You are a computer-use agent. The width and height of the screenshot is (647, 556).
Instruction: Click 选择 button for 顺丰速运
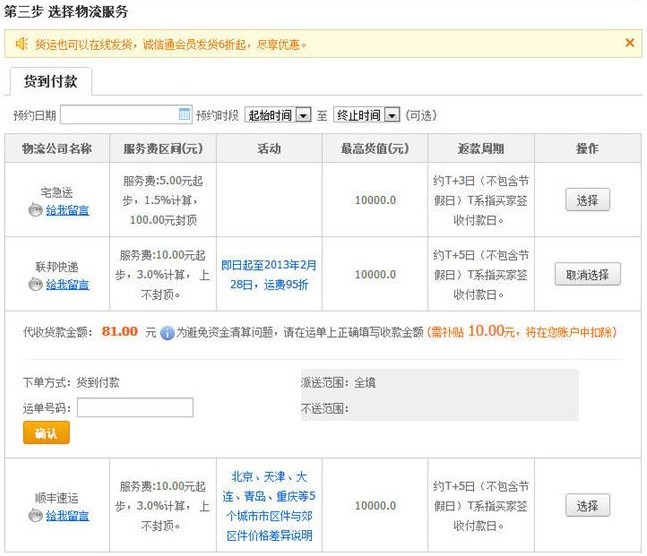[x=587, y=505]
